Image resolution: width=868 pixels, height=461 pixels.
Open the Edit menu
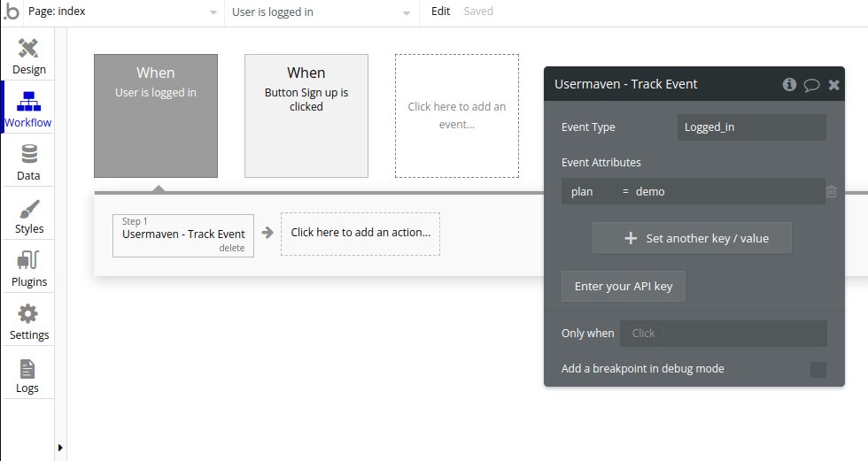click(x=440, y=12)
